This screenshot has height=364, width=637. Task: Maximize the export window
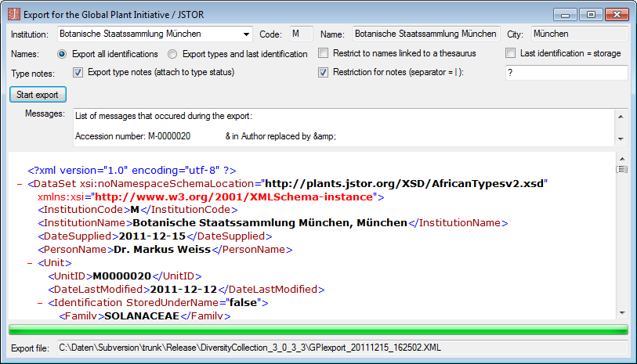(591, 15)
